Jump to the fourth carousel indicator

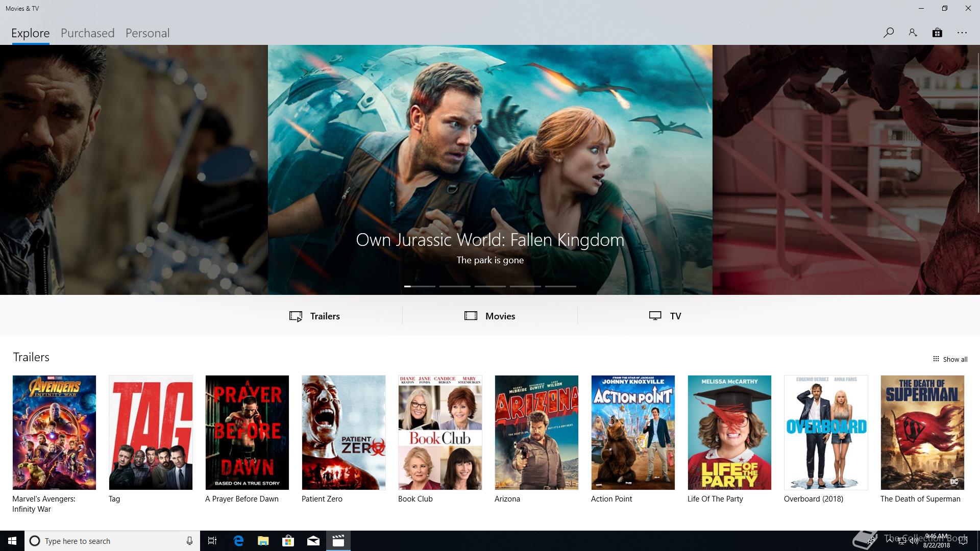point(525,286)
